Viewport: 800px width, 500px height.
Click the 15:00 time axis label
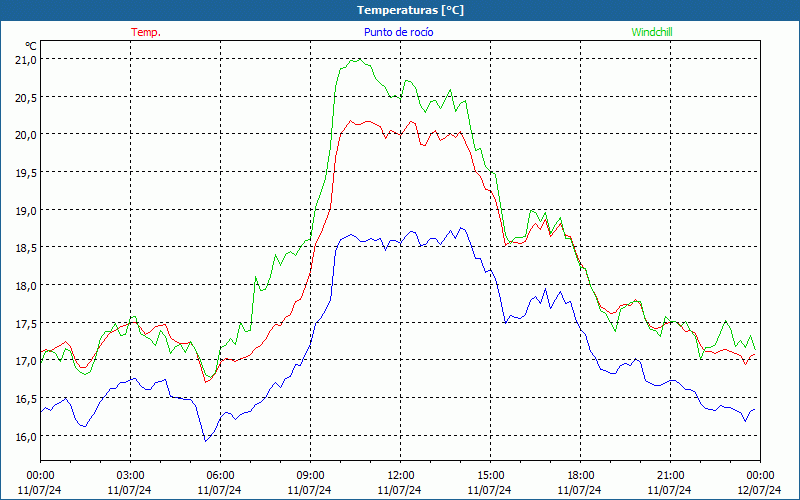click(x=490, y=476)
